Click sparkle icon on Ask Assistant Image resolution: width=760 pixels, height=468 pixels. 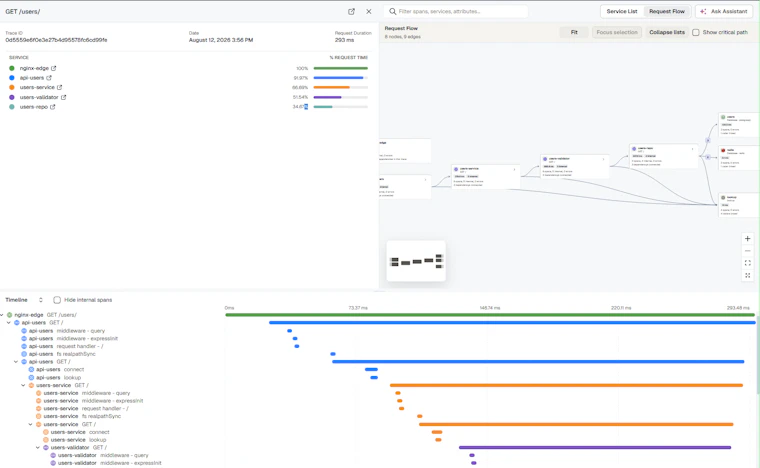pos(703,11)
